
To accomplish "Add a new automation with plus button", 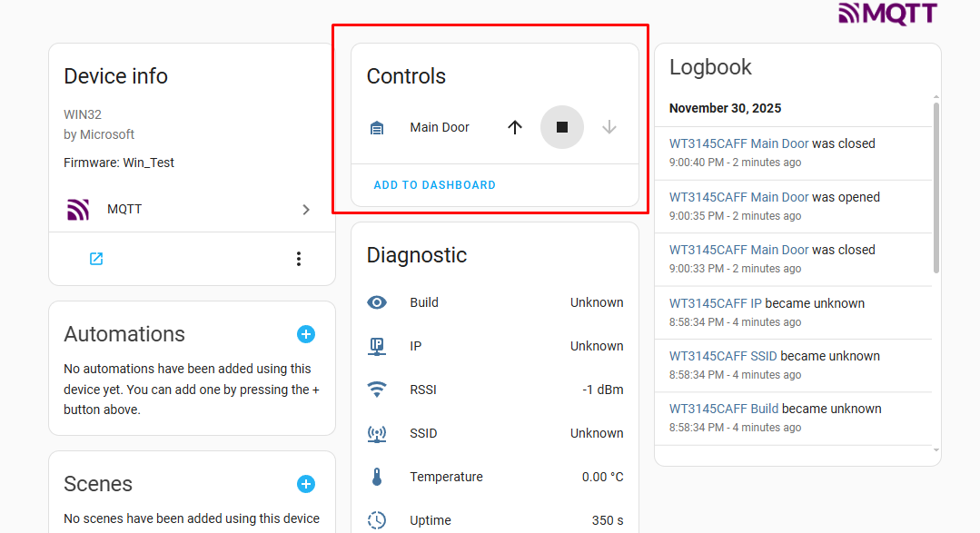I will click(305, 334).
